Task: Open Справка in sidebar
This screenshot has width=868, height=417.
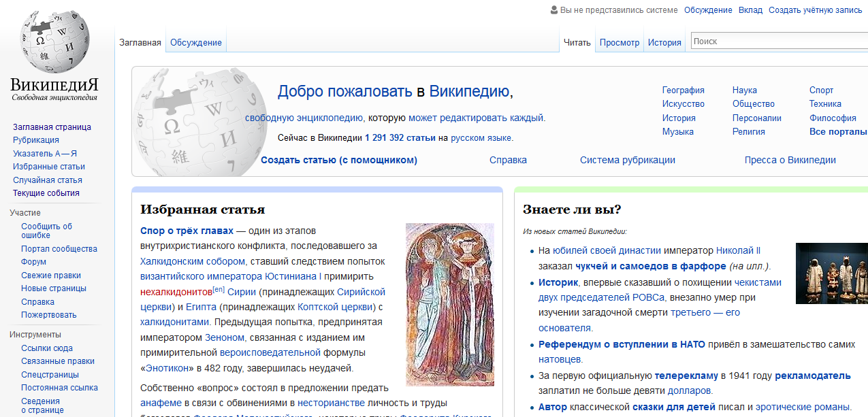Action: [x=37, y=302]
